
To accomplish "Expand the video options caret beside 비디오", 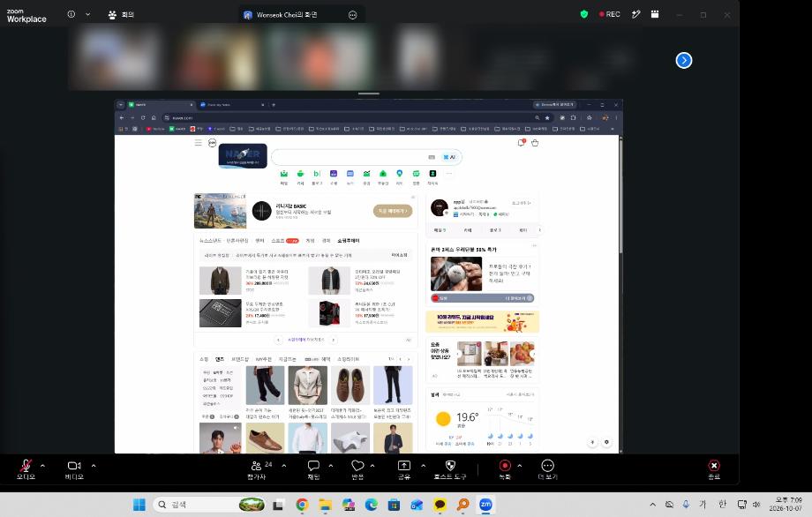I will click(x=94, y=466).
